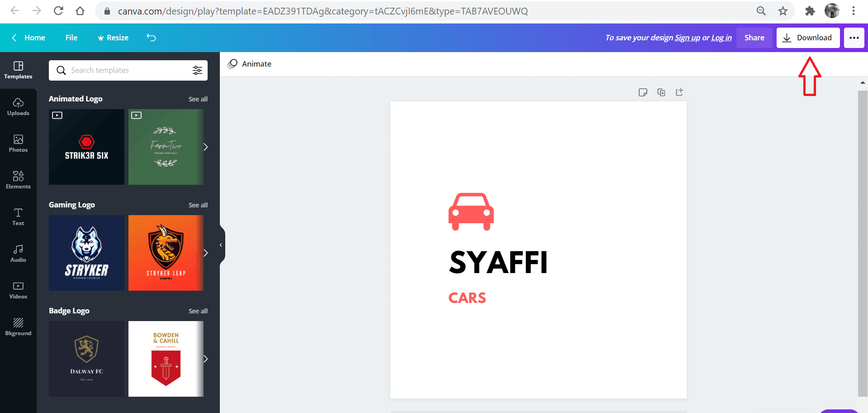The height and width of the screenshot is (413, 868).
Task: Open the Uploads panel
Action: coord(18,106)
